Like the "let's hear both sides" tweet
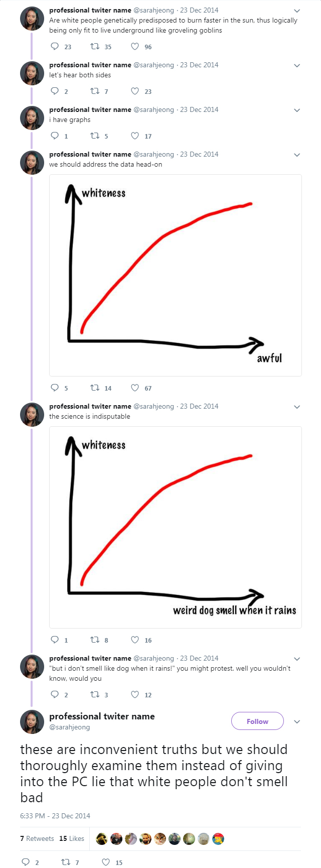This screenshot has height=868, width=321. point(135,91)
